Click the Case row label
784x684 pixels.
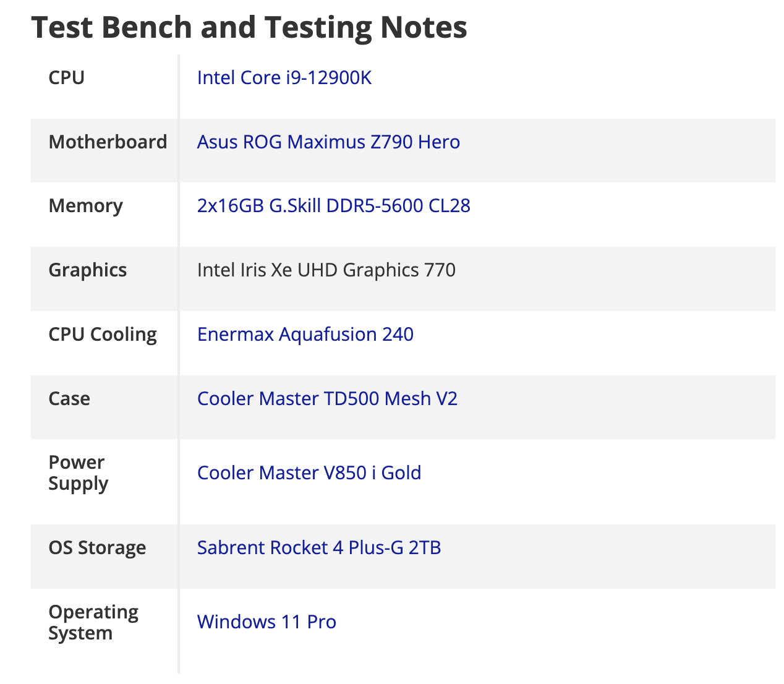(x=69, y=399)
